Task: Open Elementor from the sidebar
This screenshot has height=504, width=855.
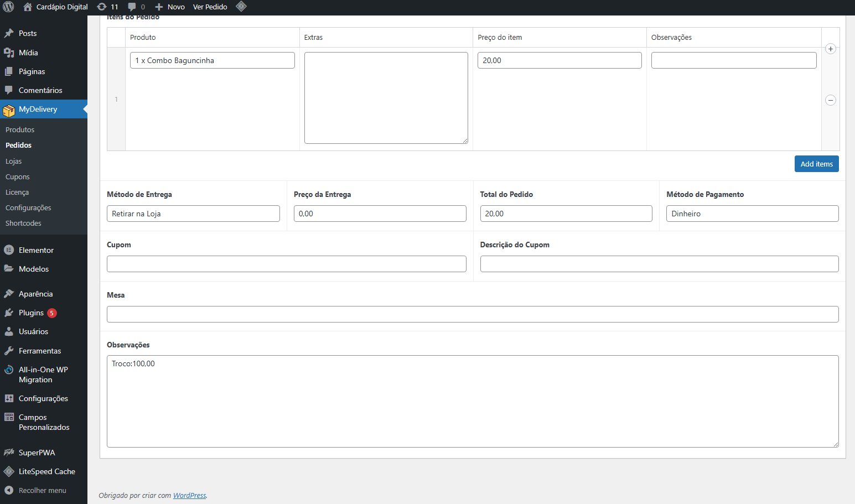Action: [x=36, y=250]
